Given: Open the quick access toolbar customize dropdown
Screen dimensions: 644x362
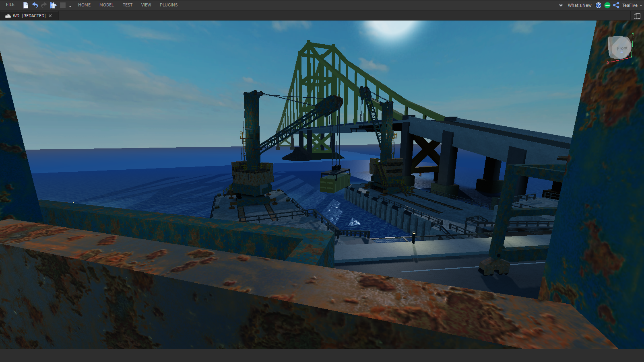Looking at the screenshot, I should point(70,6).
